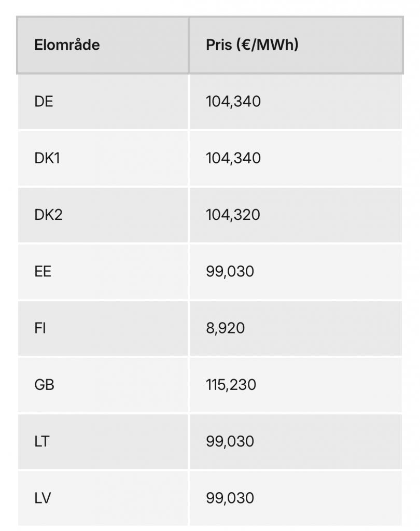This screenshot has width=420, height=531.
Task: Select the LT area cell
Action: (103, 442)
